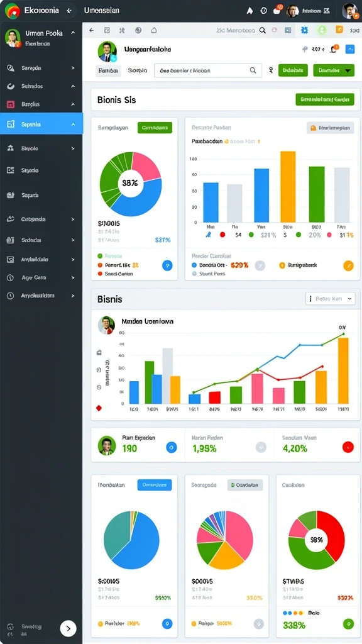Click the orange square icon in the toolbar
Image resolution: width=362 pixels, height=644 pixels.
click(339, 29)
